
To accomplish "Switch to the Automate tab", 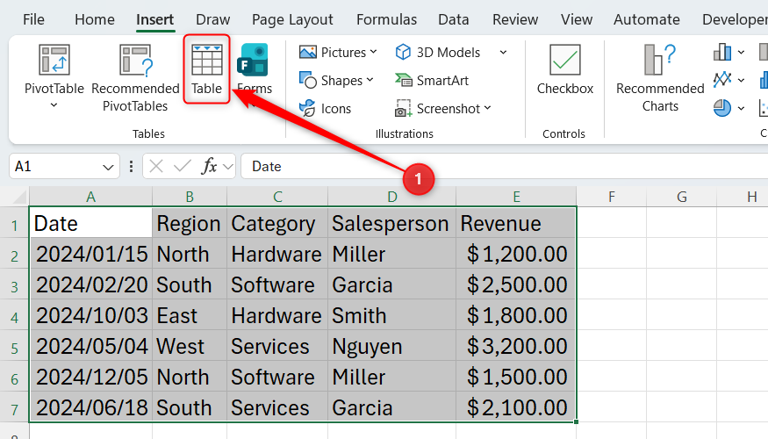I will 647,20.
